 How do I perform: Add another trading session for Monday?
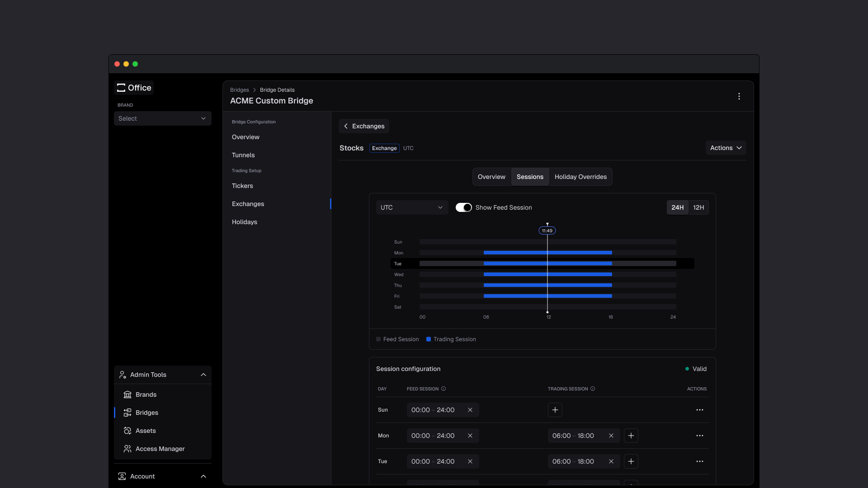point(631,436)
